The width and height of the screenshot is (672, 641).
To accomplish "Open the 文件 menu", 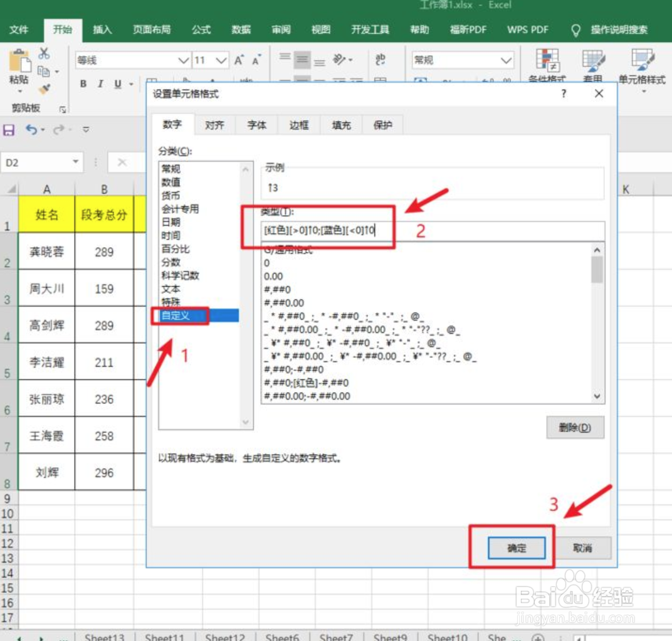I will [19, 29].
